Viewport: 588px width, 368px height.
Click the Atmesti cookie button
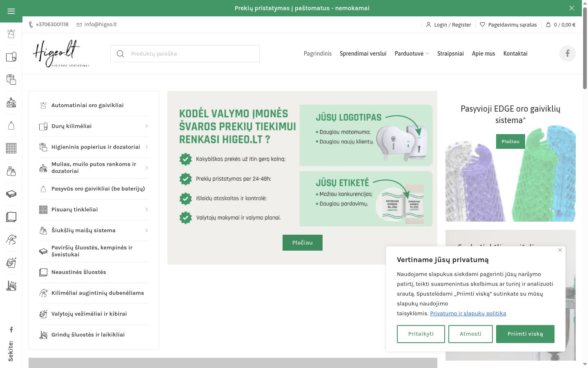[470, 334]
